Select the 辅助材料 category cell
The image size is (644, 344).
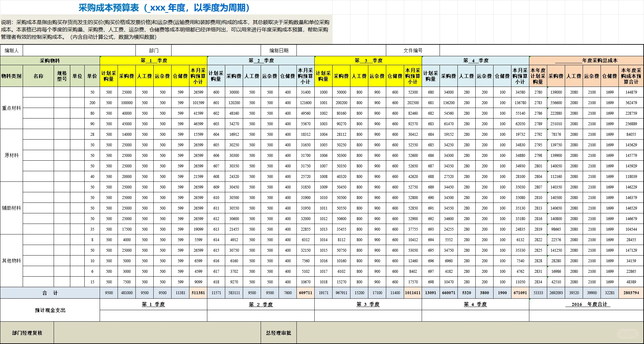point(11,208)
